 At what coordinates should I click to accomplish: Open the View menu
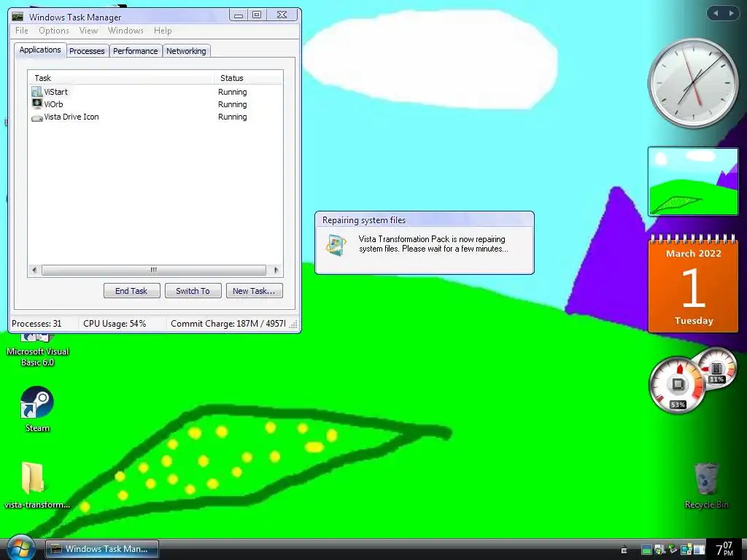tap(88, 31)
